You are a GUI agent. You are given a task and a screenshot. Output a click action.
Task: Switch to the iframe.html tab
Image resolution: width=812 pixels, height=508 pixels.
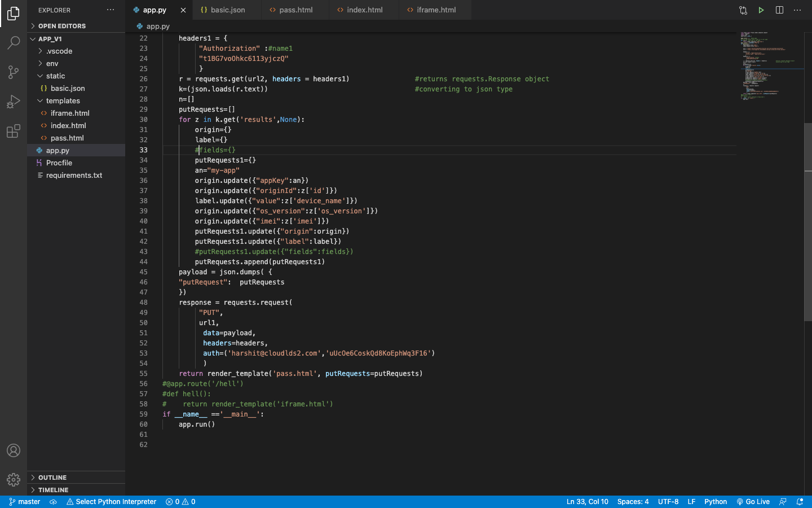pos(435,10)
